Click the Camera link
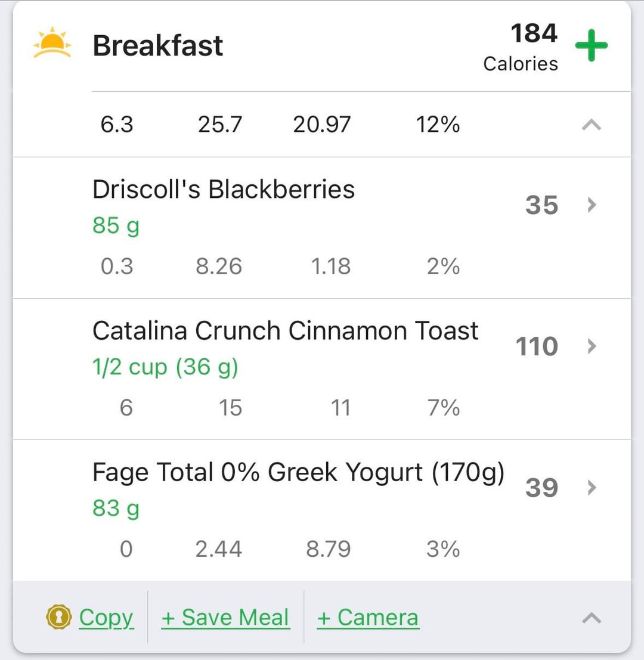 pos(367,618)
